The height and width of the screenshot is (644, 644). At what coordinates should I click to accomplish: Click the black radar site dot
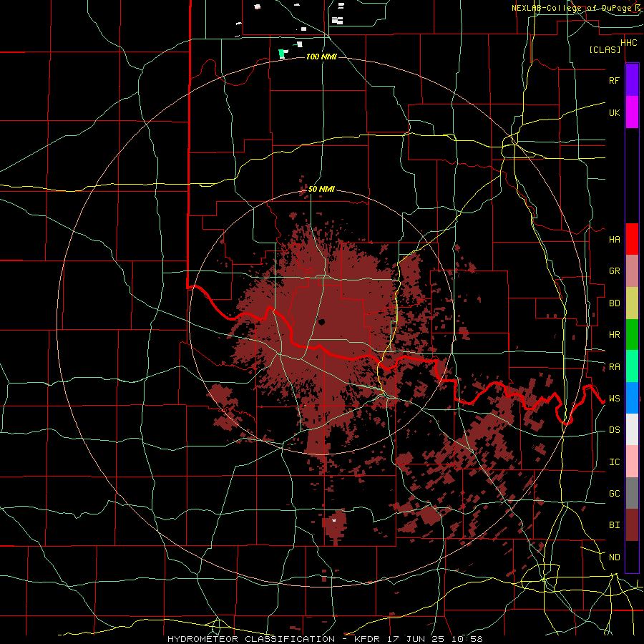321,322
